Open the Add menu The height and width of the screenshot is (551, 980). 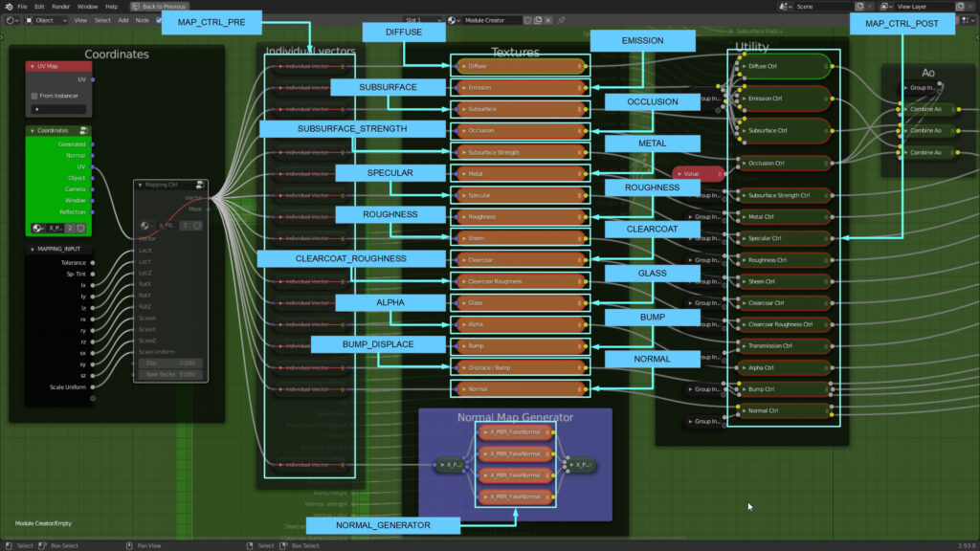point(123,20)
